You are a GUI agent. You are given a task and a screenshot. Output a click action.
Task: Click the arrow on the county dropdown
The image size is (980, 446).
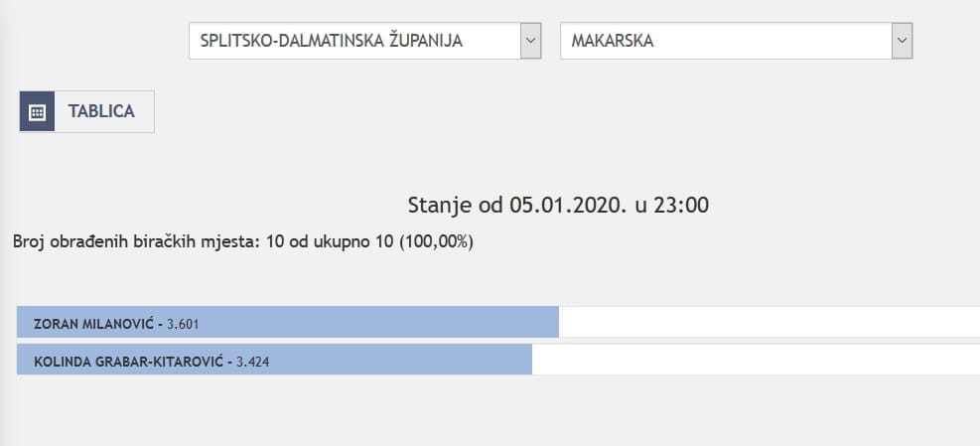click(x=531, y=41)
